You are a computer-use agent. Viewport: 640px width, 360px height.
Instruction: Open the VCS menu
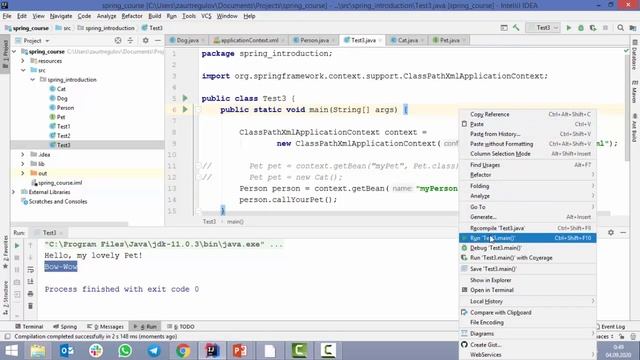[206, 16]
